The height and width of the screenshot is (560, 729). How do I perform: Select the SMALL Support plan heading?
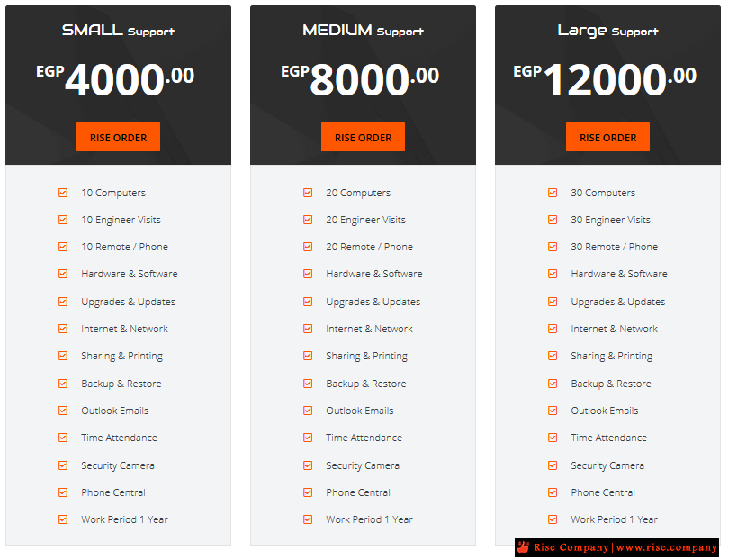118,31
